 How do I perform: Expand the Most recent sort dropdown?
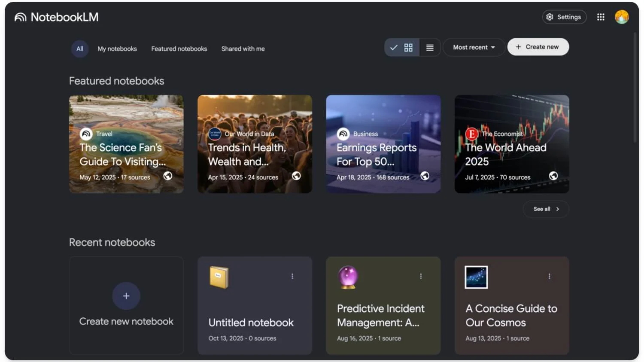[474, 47]
